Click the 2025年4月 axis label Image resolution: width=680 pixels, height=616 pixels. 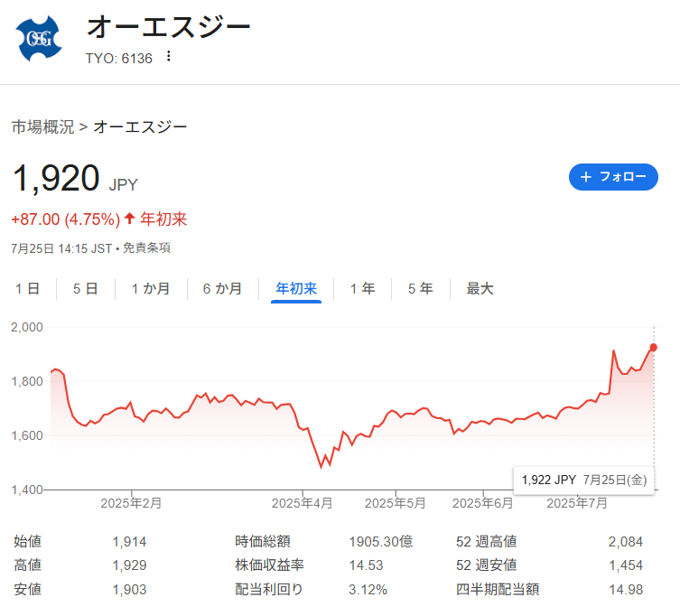[302, 503]
